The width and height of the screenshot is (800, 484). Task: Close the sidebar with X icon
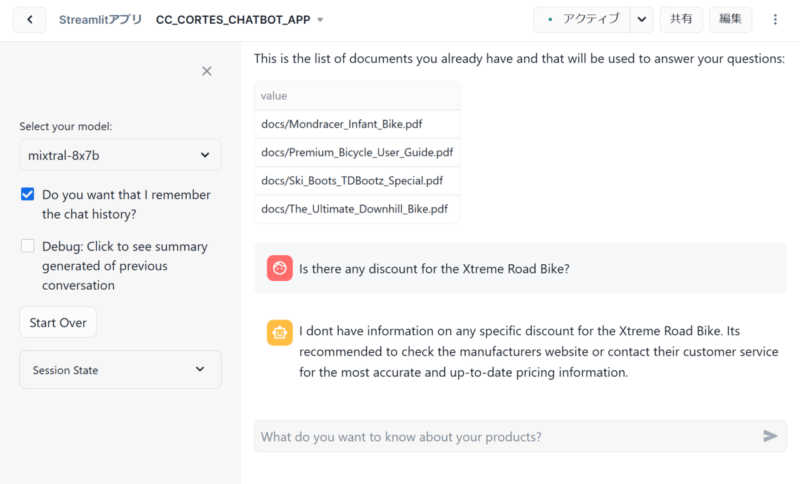(207, 71)
